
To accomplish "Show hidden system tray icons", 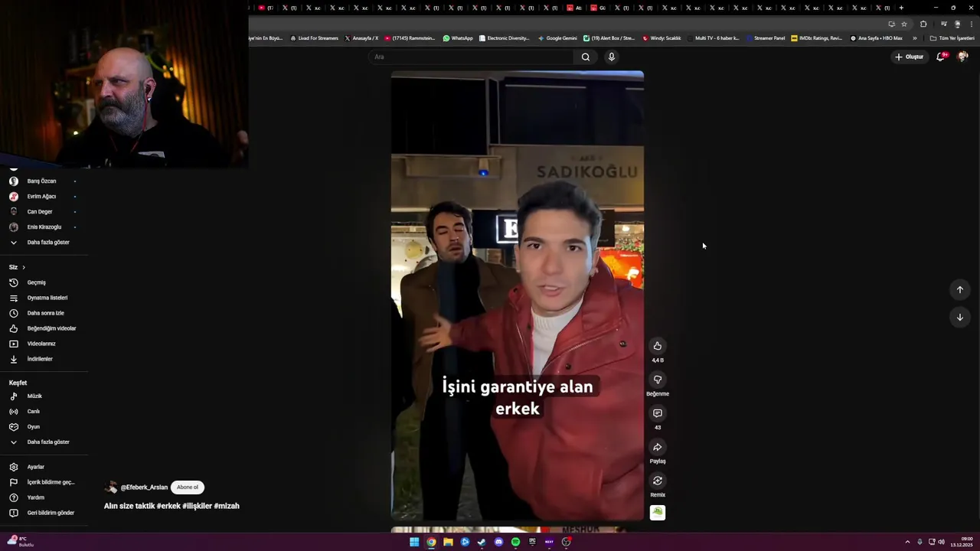I will pos(907,542).
